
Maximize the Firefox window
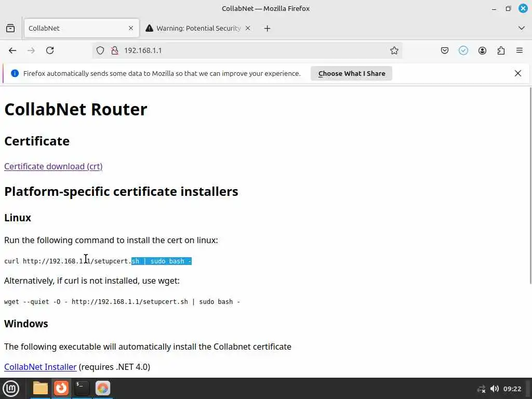tap(508, 8)
